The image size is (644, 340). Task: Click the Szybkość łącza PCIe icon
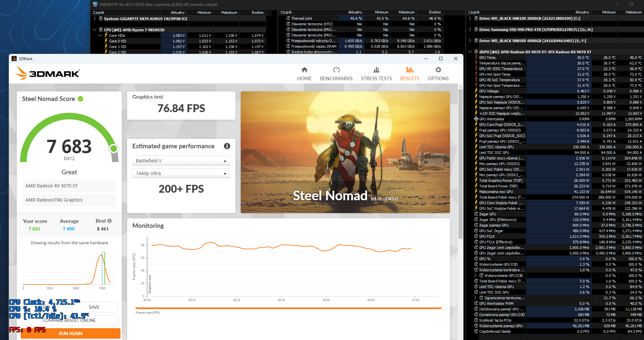click(476, 320)
